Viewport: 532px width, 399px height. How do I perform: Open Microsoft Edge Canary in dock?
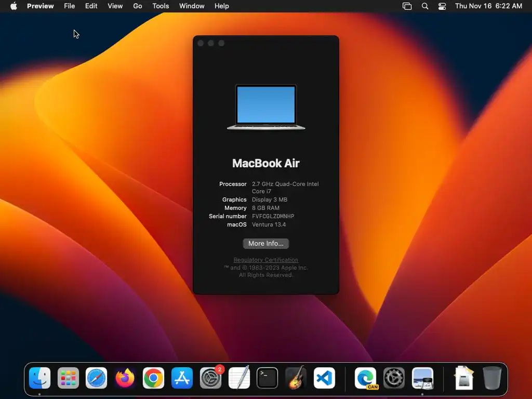point(365,378)
